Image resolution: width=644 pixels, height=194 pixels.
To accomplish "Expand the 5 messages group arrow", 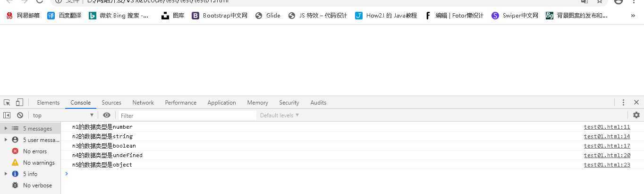I will pos(6,128).
